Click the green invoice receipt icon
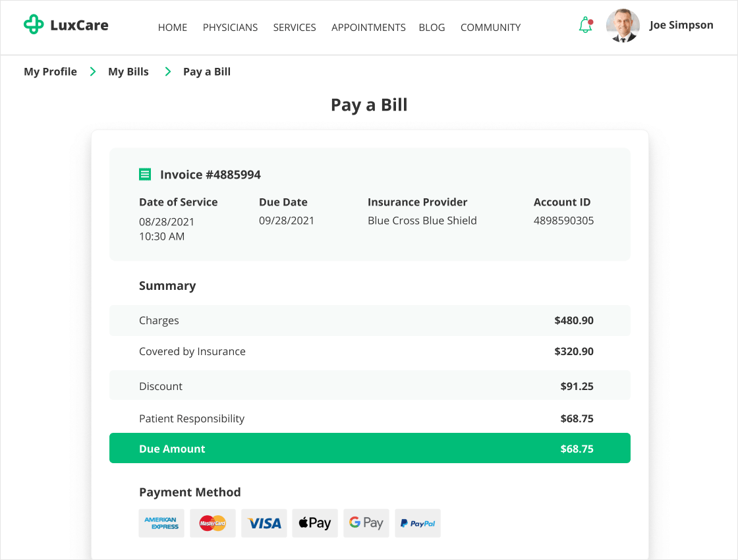The height and width of the screenshot is (560, 738). point(145,175)
